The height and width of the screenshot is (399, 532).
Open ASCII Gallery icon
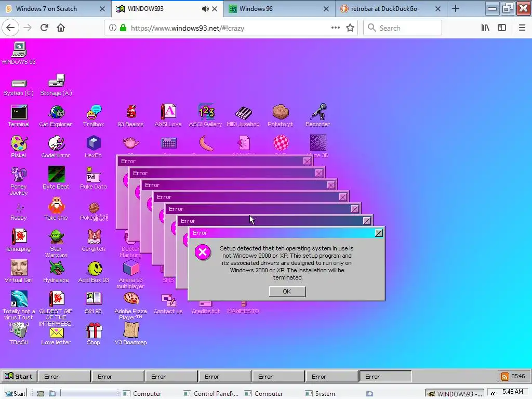206,116
